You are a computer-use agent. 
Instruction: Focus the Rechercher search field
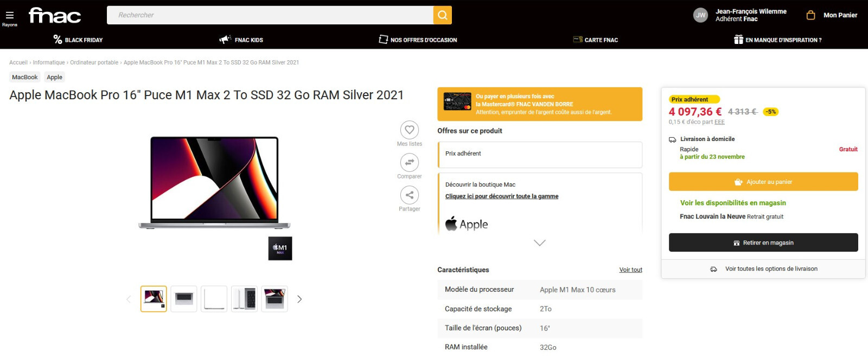[x=270, y=15]
